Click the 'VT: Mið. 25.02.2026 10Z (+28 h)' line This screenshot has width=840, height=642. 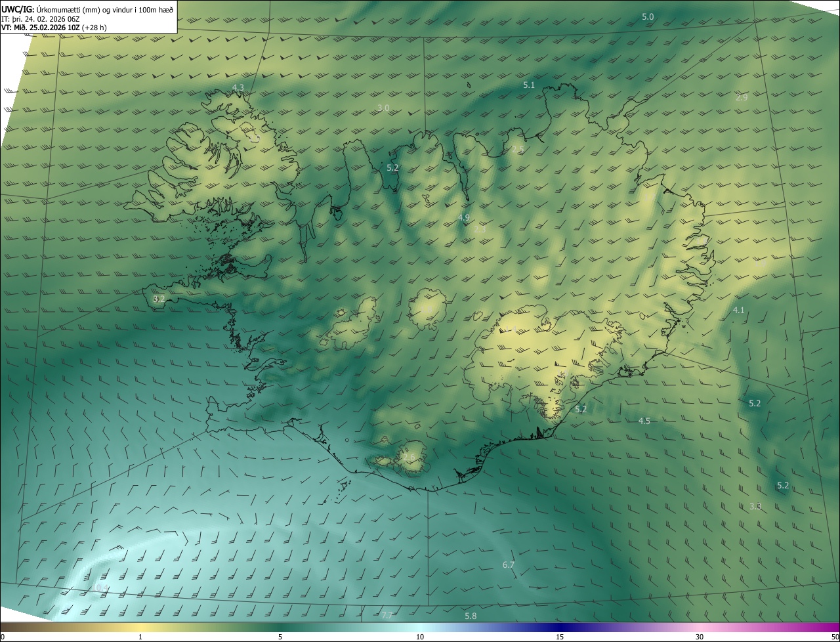pos(54,28)
